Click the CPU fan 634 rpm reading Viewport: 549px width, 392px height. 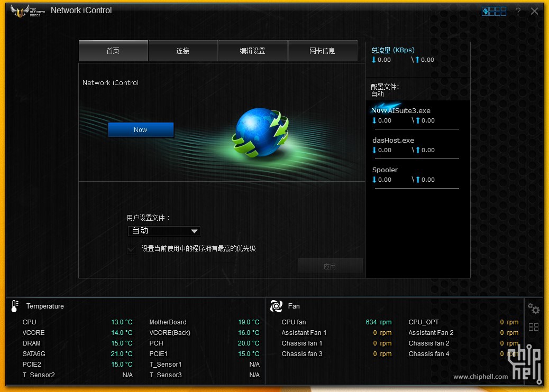point(379,322)
